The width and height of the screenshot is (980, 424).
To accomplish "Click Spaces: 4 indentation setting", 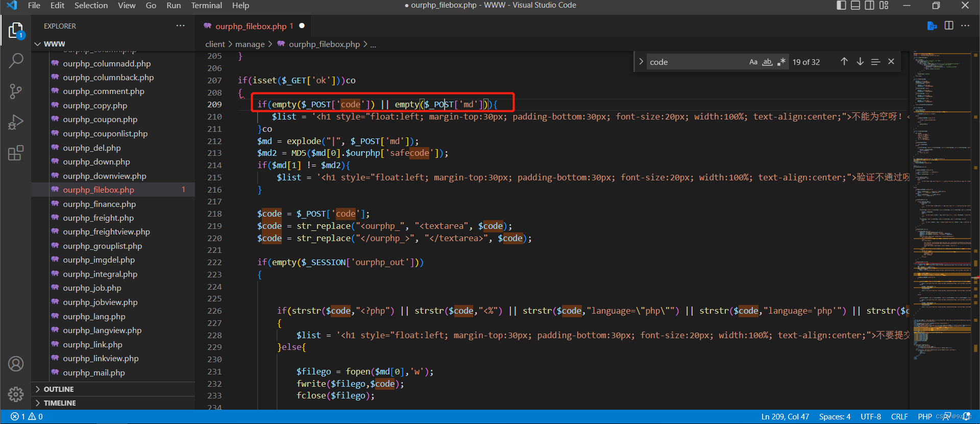I will pos(835,417).
